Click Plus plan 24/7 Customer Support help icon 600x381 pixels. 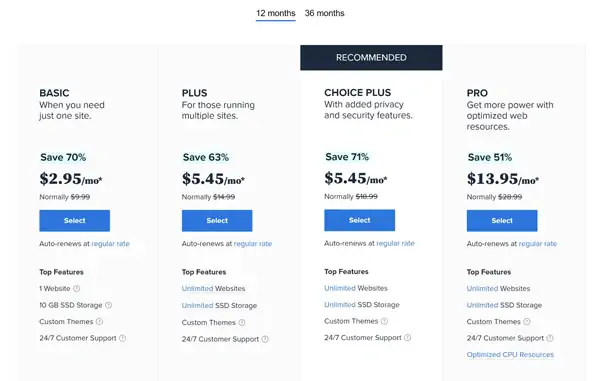pyautogui.click(x=265, y=339)
